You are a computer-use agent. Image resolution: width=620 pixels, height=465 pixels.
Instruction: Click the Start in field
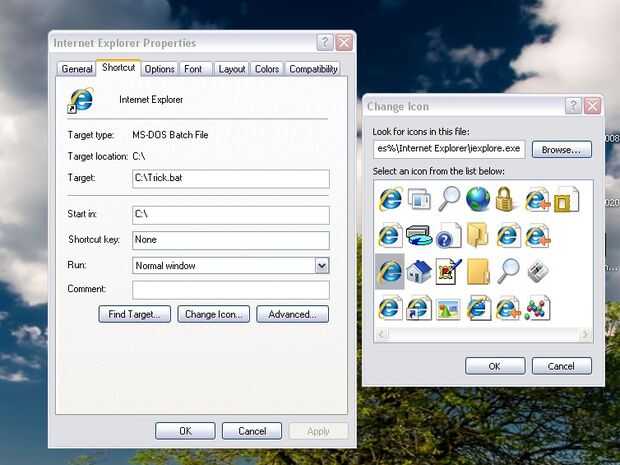click(x=231, y=215)
